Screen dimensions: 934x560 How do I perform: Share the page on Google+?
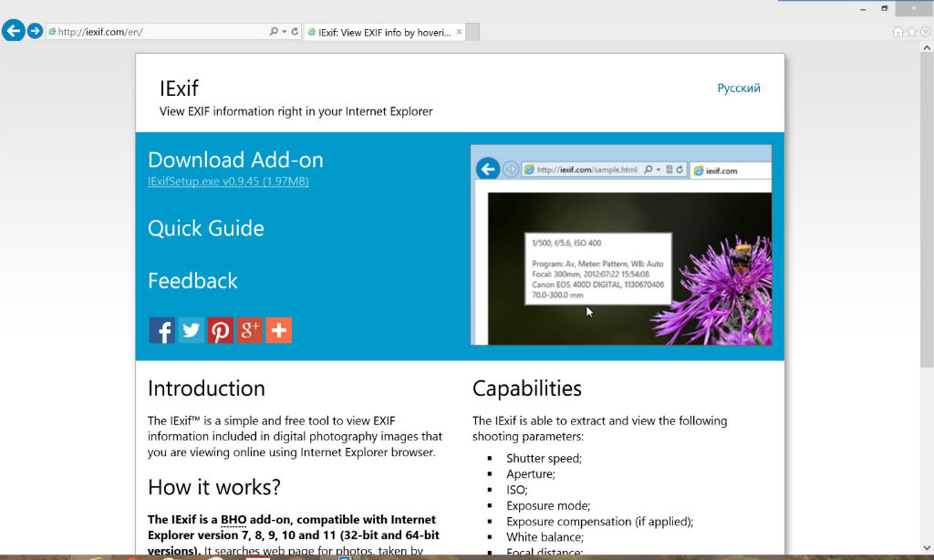[249, 330]
